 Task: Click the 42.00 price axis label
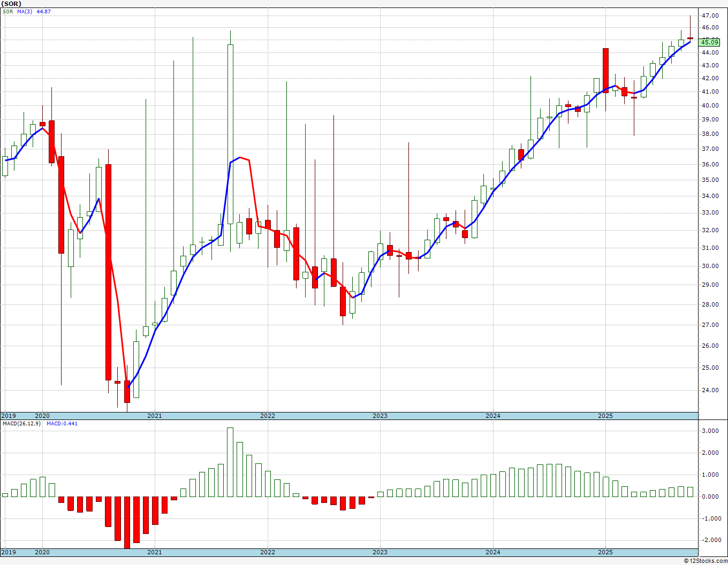tap(710, 79)
